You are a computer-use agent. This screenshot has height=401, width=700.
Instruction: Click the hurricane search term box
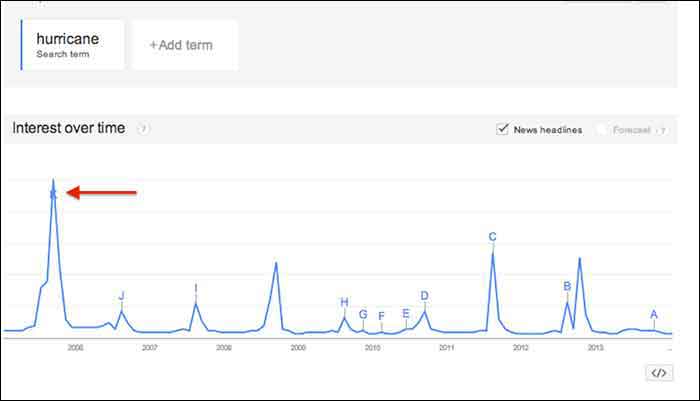tap(72, 45)
